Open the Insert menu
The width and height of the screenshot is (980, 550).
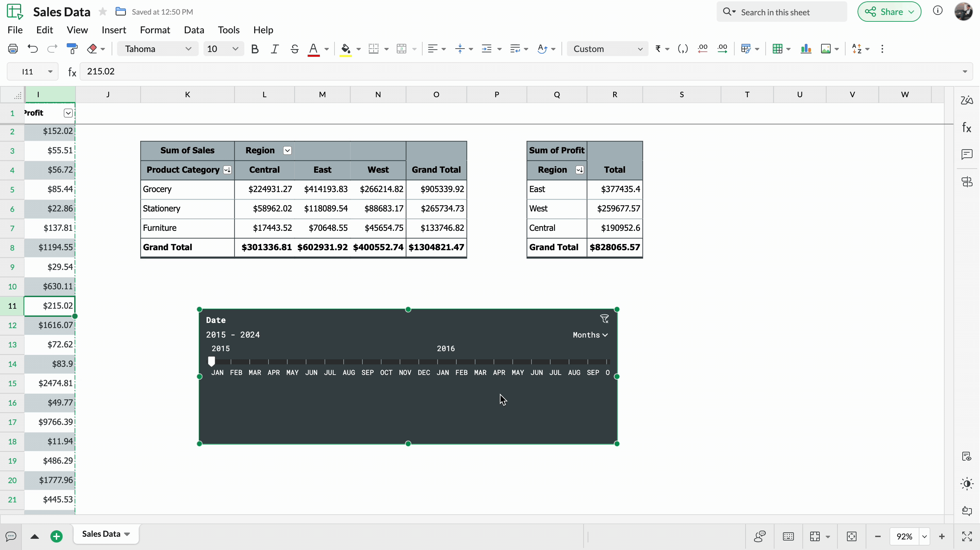(114, 30)
